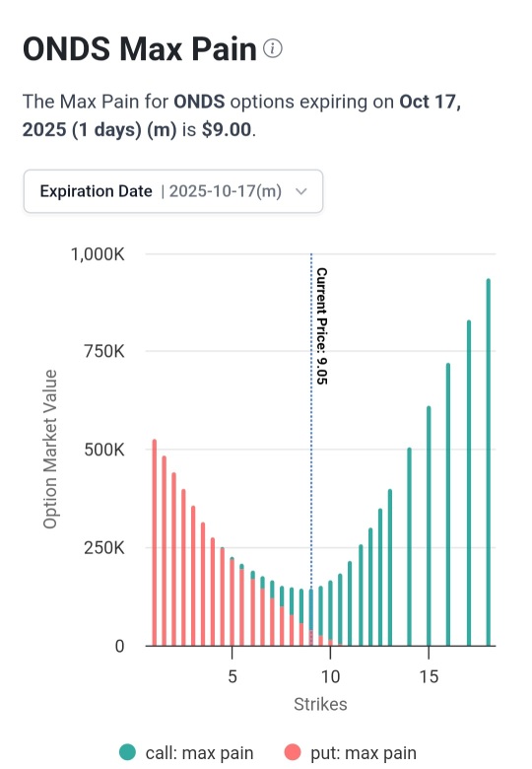This screenshot has width=532, height=769.
Task: Click the ONDS Max Pain heading
Action: click(x=140, y=48)
